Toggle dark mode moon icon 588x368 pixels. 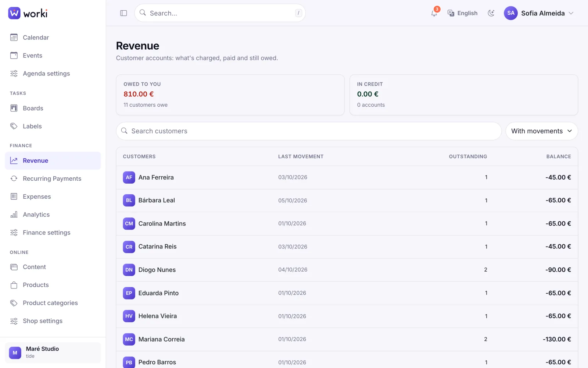pos(491,13)
